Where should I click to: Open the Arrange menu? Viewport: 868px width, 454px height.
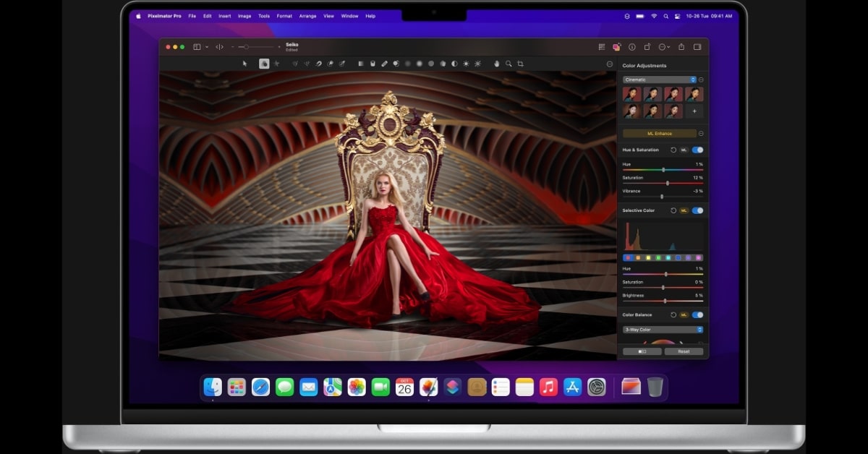point(307,16)
